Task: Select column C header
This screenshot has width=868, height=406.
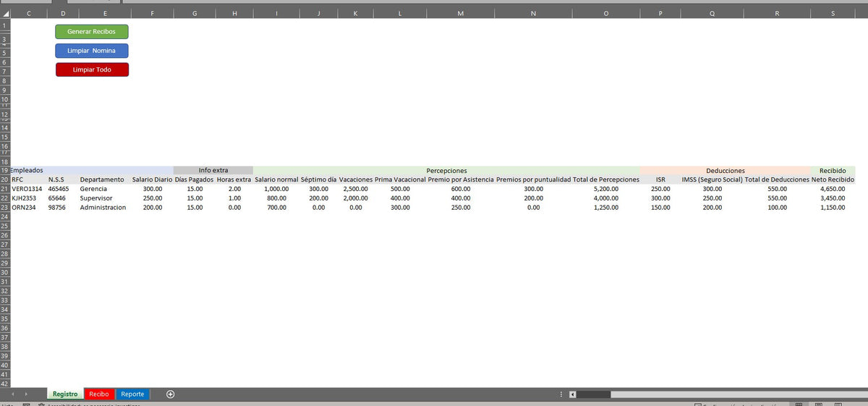Action: pyautogui.click(x=28, y=14)
